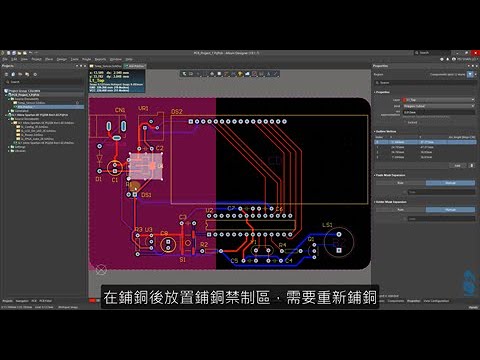480x360 pixels.
Task: Click the fifth Active Bar tool icon
Action: [212, 74]
